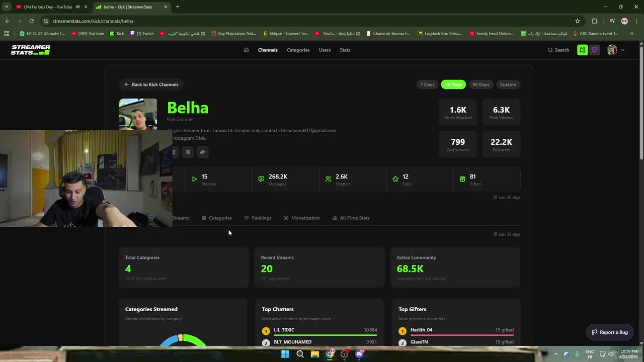Open the Channels nav item
The image size is (644, 362).
click(268, 50)
